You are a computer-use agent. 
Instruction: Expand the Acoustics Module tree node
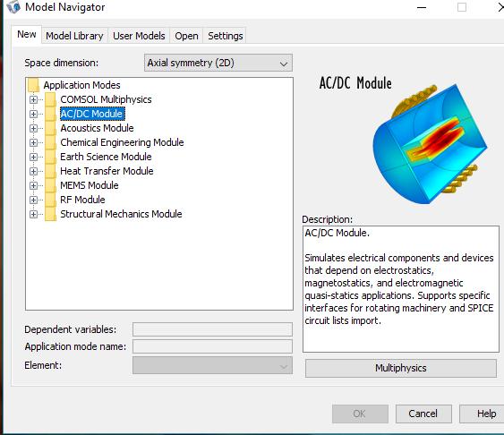(33, 128)
